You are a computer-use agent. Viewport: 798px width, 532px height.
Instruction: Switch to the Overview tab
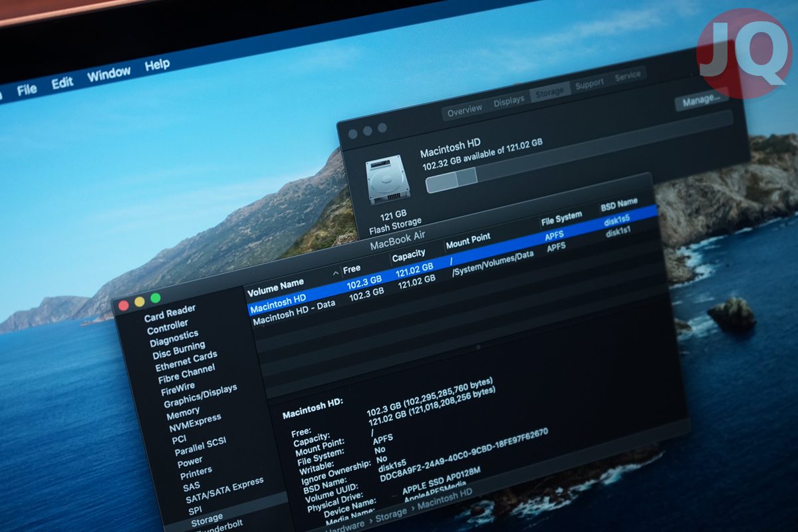pos(465,112)
